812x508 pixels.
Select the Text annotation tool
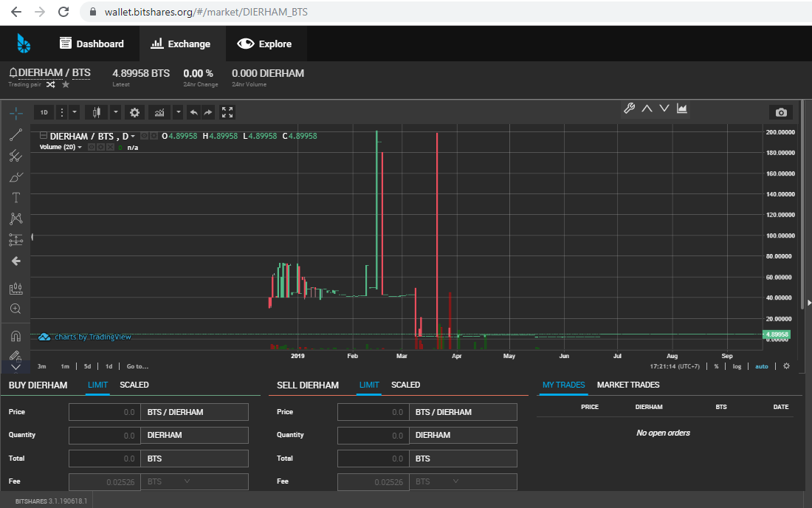(x=16, y=197)
